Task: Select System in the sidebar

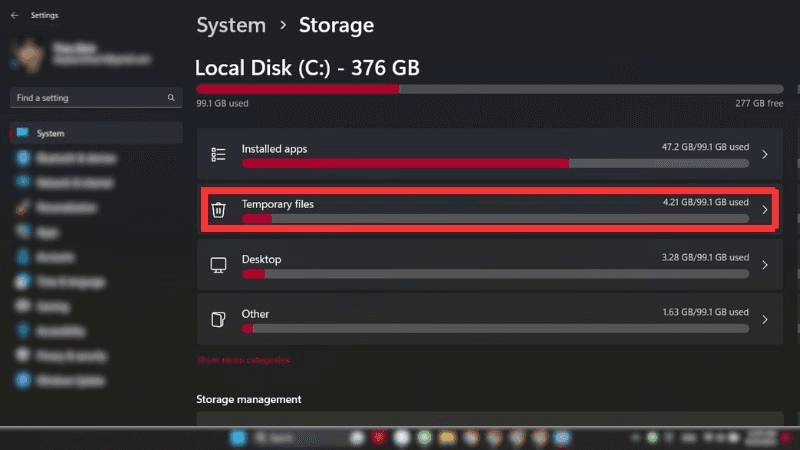Action: [96, 133]
